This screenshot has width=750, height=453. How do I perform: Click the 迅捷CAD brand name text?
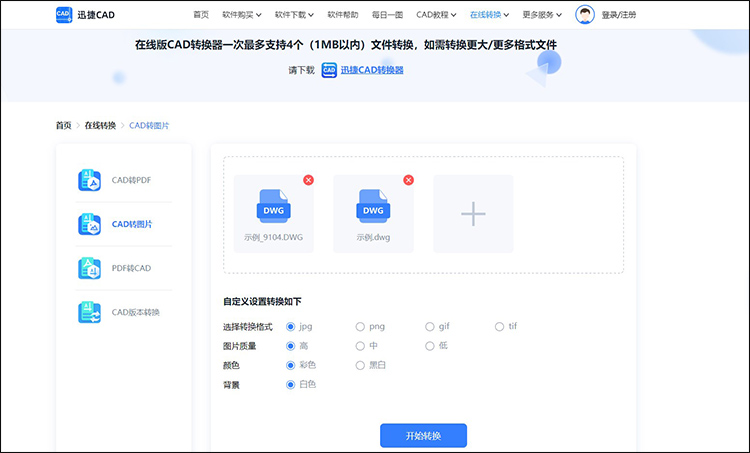click(96, 15)
